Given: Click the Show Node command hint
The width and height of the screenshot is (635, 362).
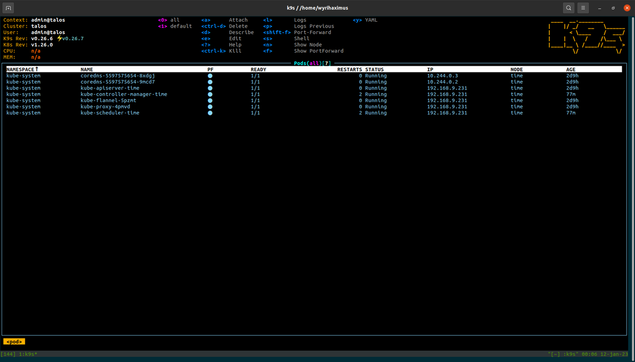Looking at the screenshot, I should tap(308, 45).
